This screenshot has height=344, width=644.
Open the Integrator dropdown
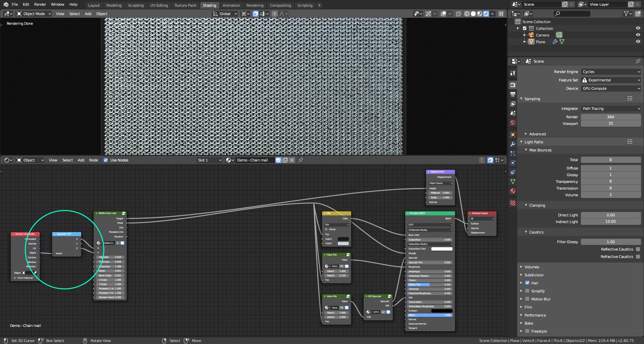[611, 109]
